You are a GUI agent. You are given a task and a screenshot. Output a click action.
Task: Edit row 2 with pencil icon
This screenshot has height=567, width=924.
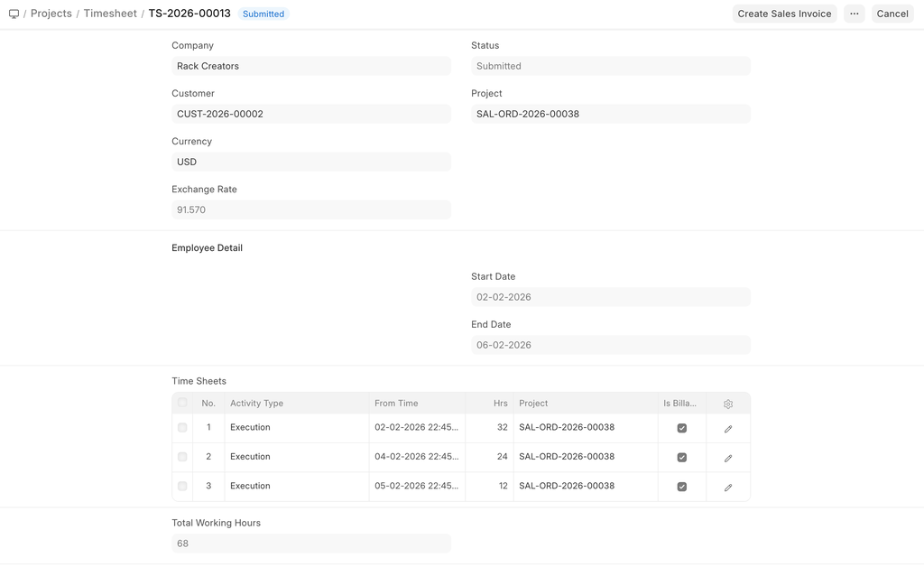point(728,458)
